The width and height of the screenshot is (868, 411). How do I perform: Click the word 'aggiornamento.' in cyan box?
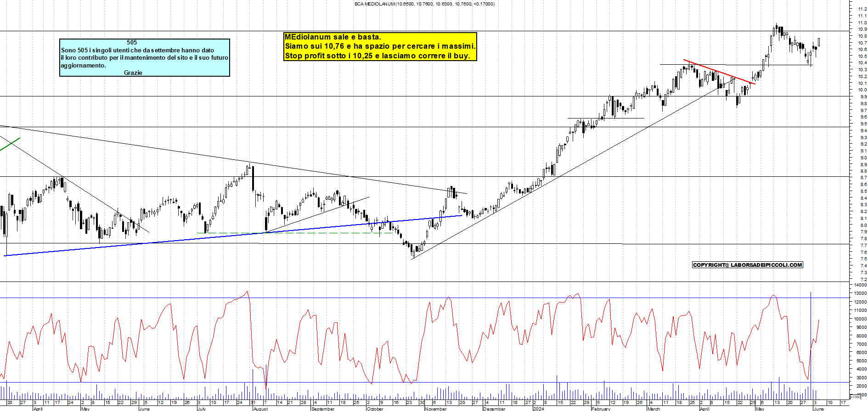coord(83,65)
